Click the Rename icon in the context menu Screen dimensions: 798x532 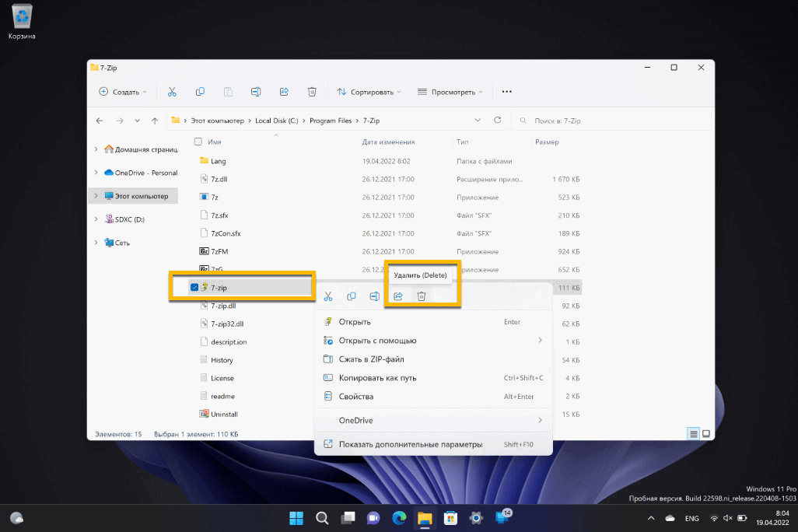pyautogui.click(x=374, y=296)
